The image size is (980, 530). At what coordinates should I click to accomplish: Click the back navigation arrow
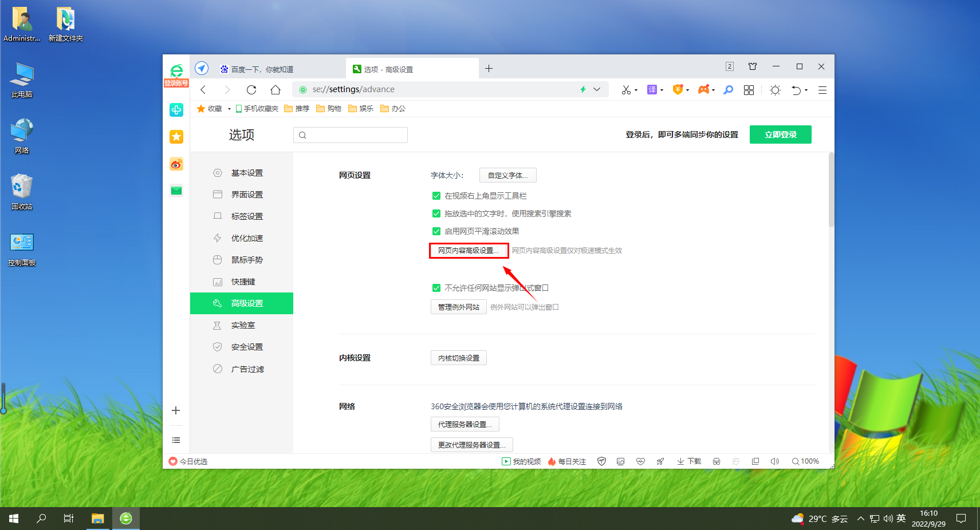click(203, 90)
